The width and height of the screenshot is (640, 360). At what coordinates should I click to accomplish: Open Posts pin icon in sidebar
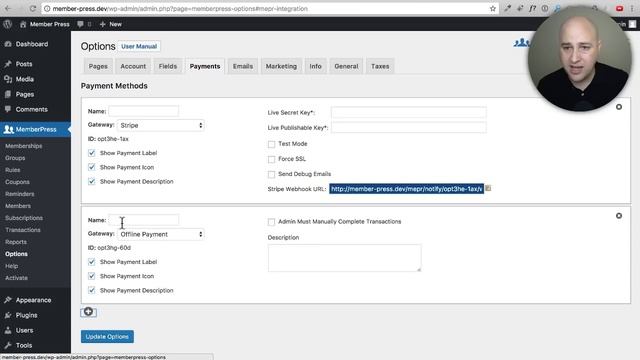point(8,64)
